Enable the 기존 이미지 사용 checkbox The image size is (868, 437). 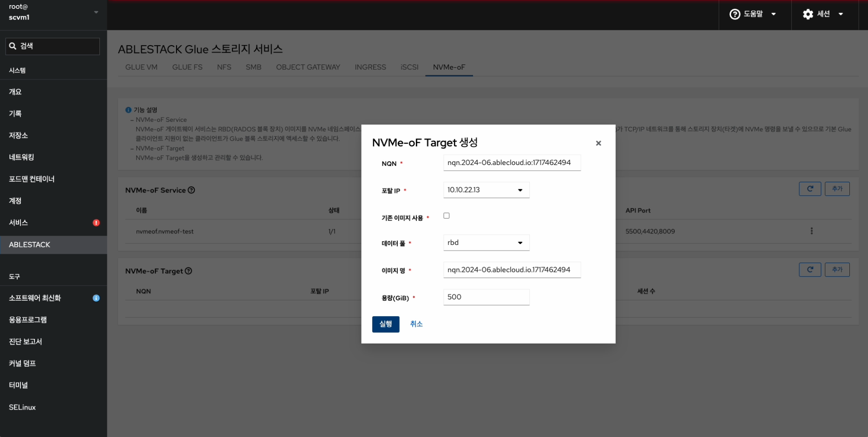[447, 216]
